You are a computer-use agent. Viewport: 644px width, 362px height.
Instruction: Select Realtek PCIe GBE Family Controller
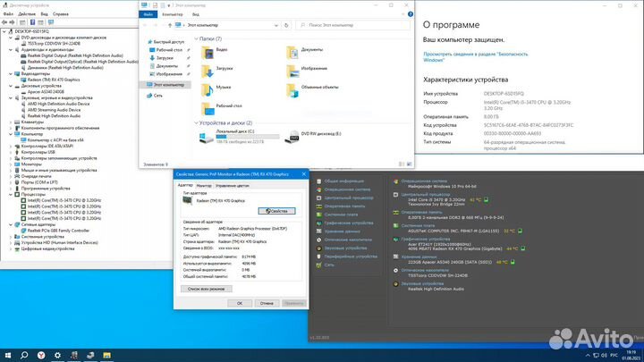click(x=58, y=231)
